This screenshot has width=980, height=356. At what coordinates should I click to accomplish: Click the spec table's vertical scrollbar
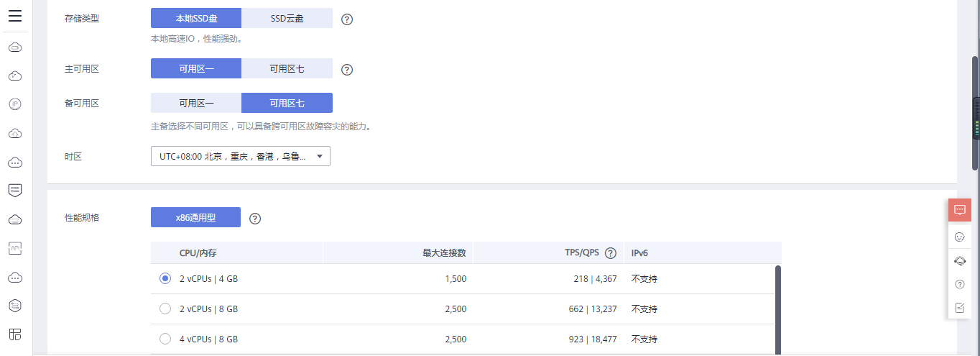click(x=778, y=309)
